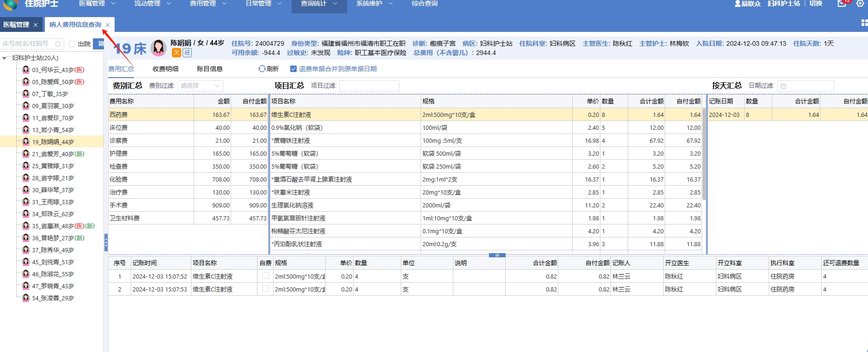
Task: Select the 床位费 fee category row
Action: coord(189,127)
